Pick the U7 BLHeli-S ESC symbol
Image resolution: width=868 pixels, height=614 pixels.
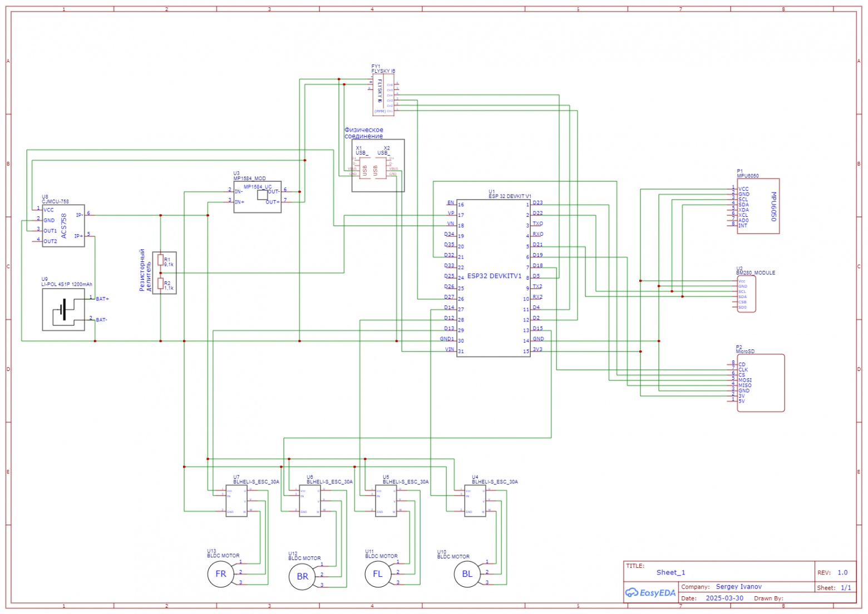coord(236,501)
